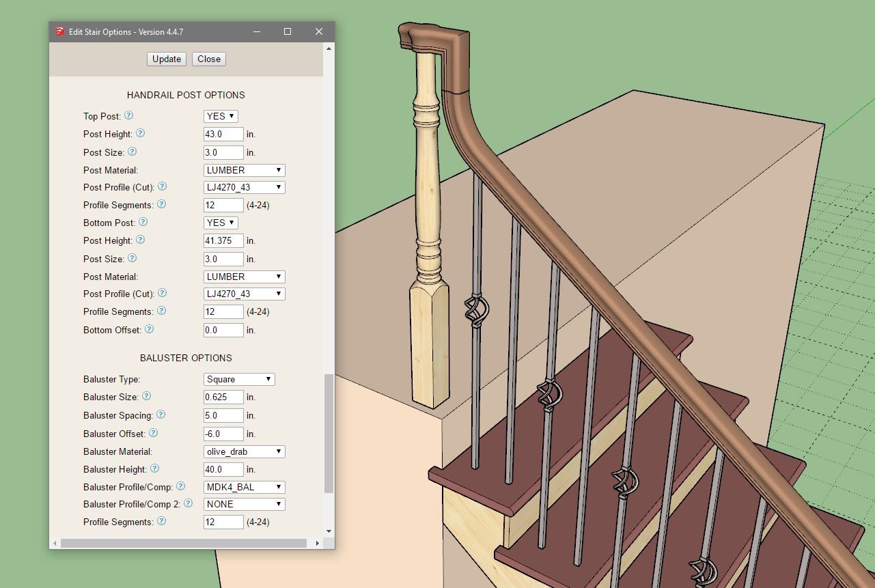Expand Baluster Profile/Comp MDK4_BAL dropdown
The image size is (875, 588).
[x=244, y=487]
